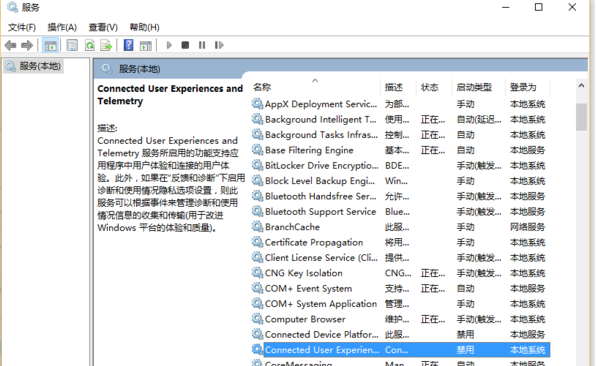Click the Refresh toolbar icon
The width and height of the screenshot is (596, 366).
90,46
